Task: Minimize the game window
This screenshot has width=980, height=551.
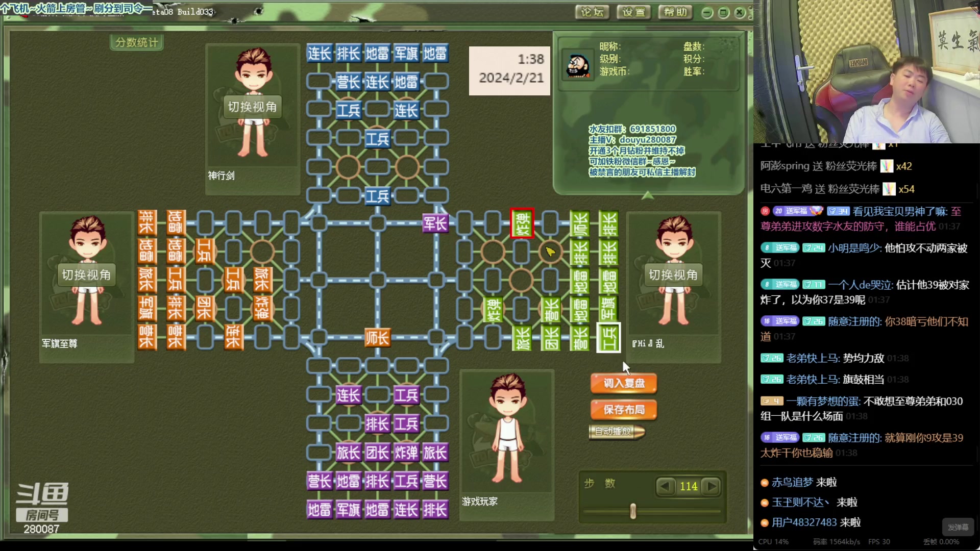Action: [x=707, y=13]
